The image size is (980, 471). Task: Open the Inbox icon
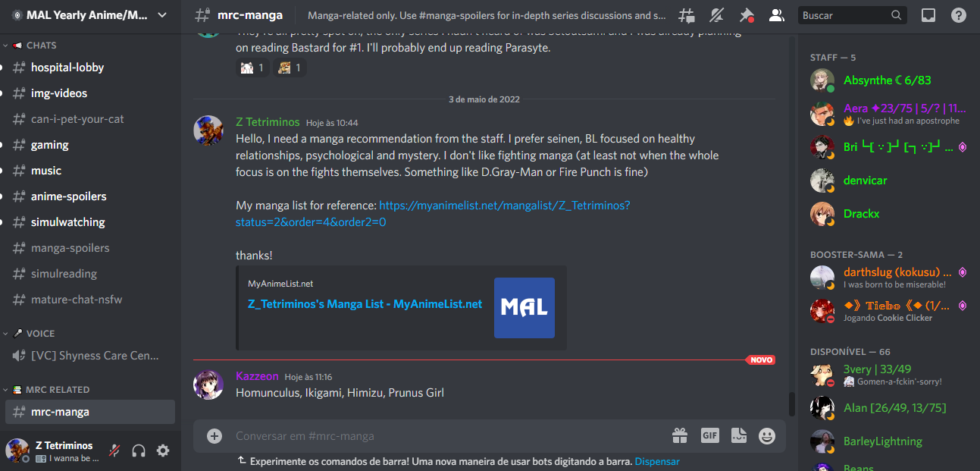(x=928, y=15)
